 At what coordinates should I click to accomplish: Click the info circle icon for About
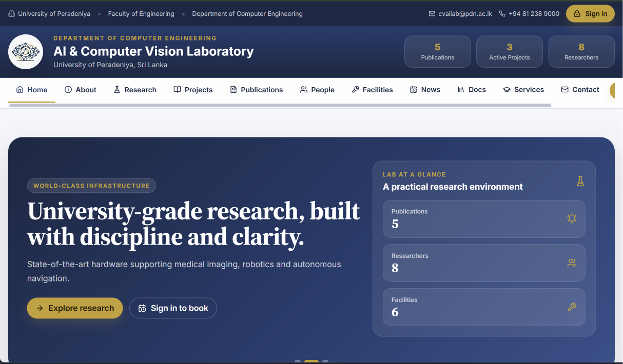pyautogui.click(x=68, y=90)
